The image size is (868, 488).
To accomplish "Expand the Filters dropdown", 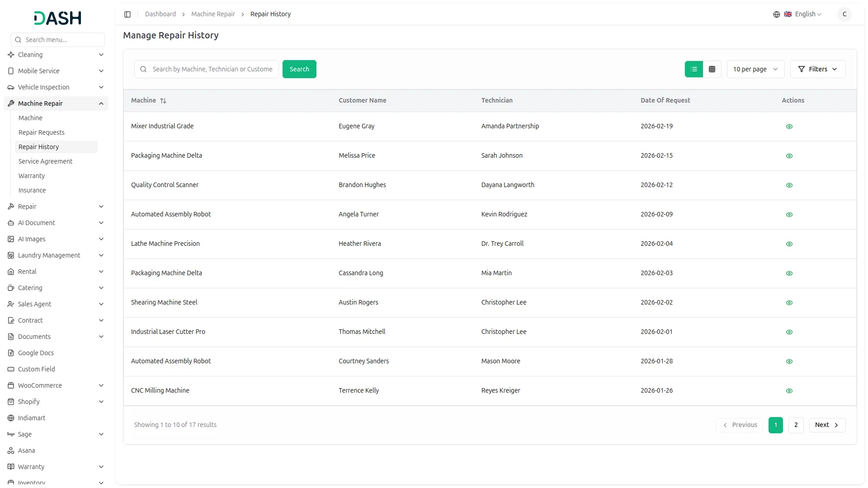I will coord(817,69).
